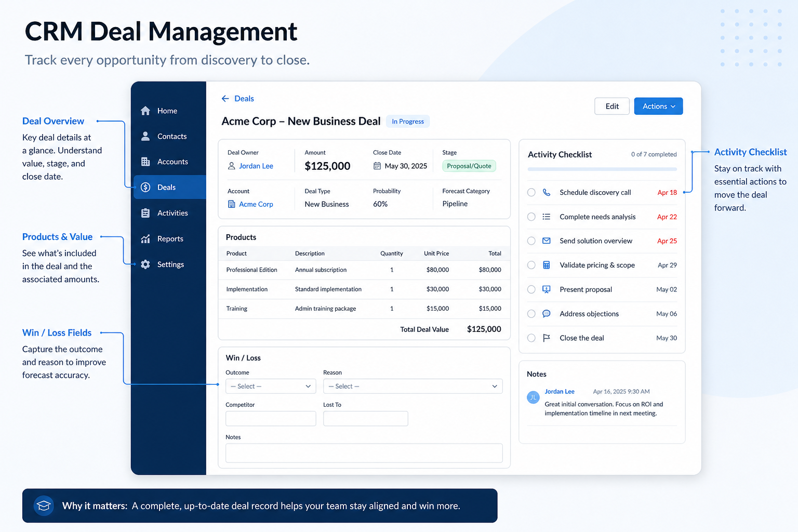
Task: Open the Outcome select dropdown
Action: tap(271, 386)
